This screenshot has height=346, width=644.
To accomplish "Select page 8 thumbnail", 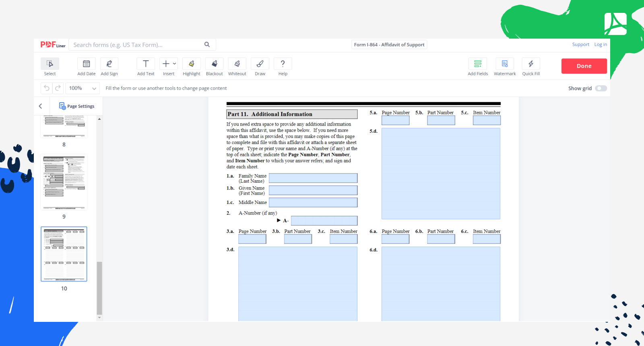I will click(64, 126).
